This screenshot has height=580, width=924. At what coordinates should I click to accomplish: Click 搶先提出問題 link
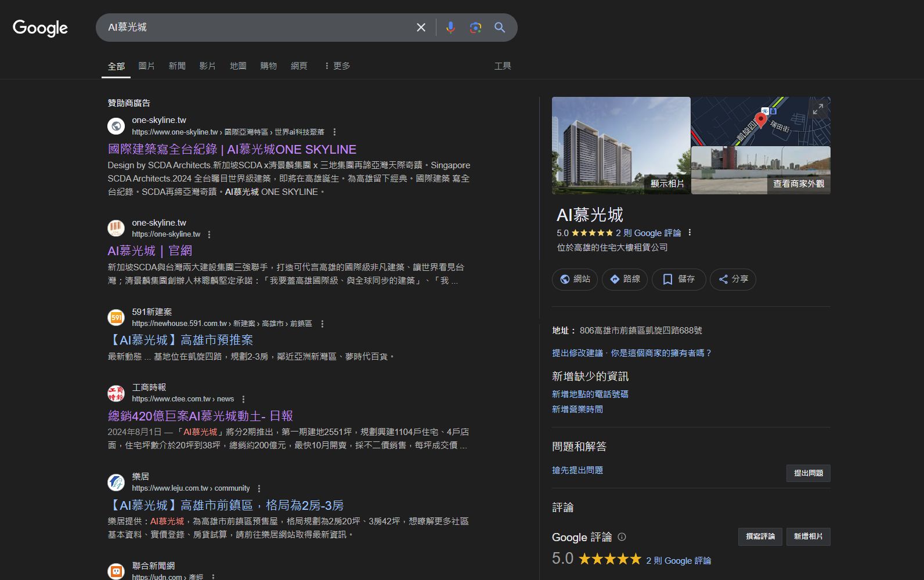pyautogui.click(x=577, y=470)
